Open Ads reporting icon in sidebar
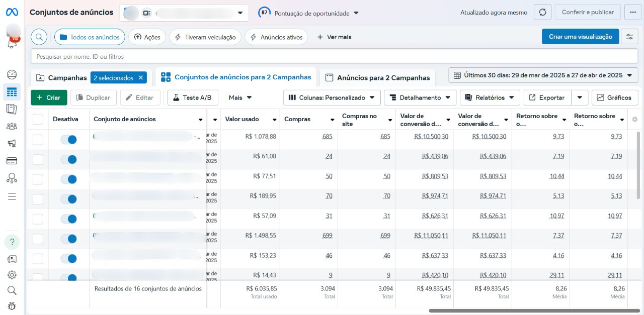644x315 pixels. pyautogui.click(x=12, y=109)
